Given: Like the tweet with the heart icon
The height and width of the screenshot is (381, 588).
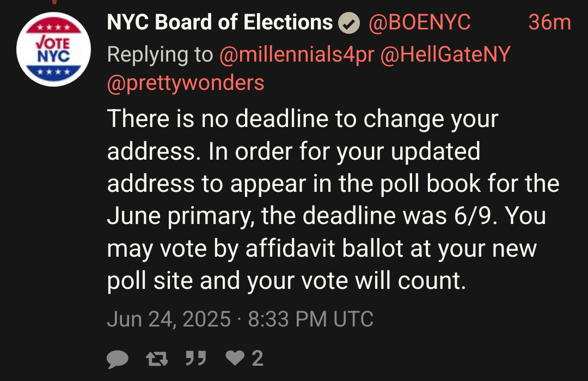Looking at the screenshot, I should coord(235,358).
